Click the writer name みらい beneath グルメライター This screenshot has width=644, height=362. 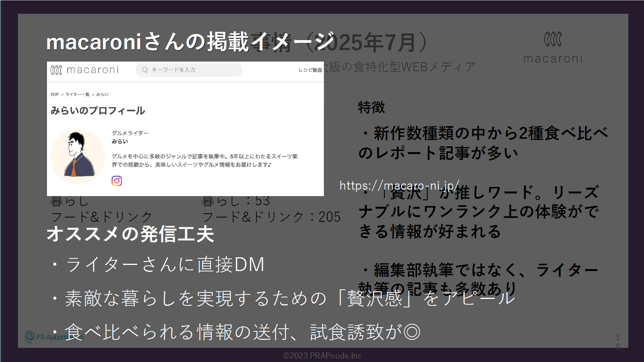tap(120, 141)
